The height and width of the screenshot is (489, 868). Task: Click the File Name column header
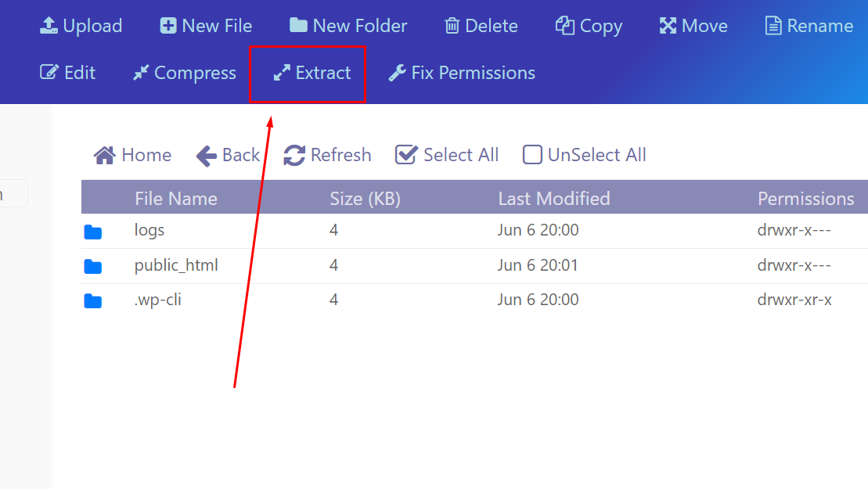(x=176, y=199)
